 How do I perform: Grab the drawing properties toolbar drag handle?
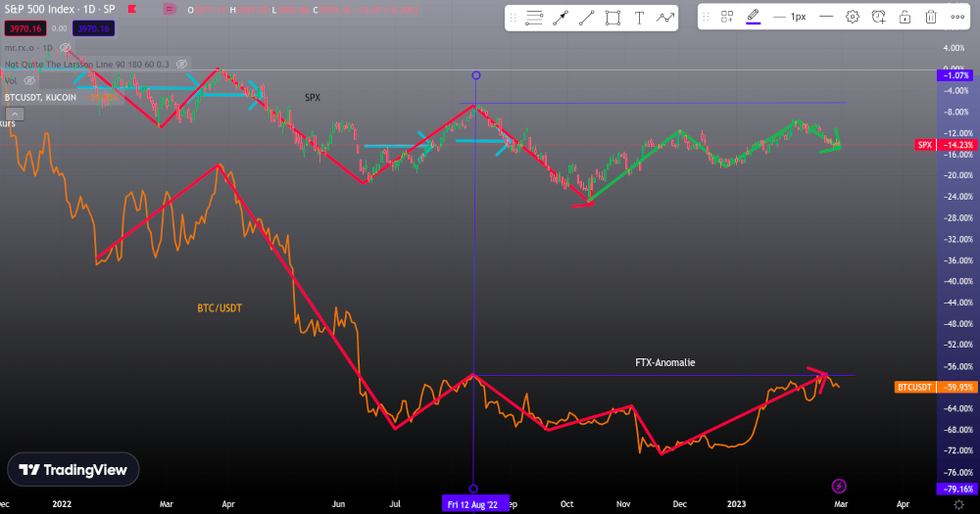707,17
